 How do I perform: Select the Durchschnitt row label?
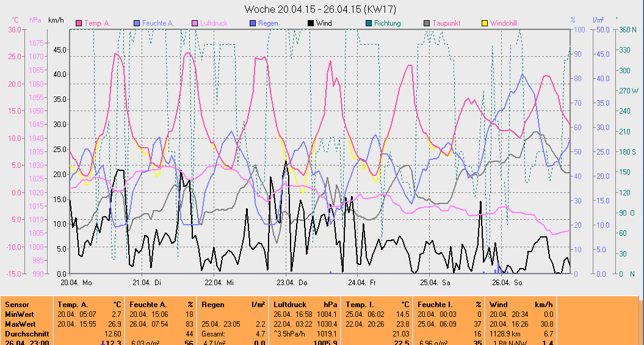click(x=24, y=334)
